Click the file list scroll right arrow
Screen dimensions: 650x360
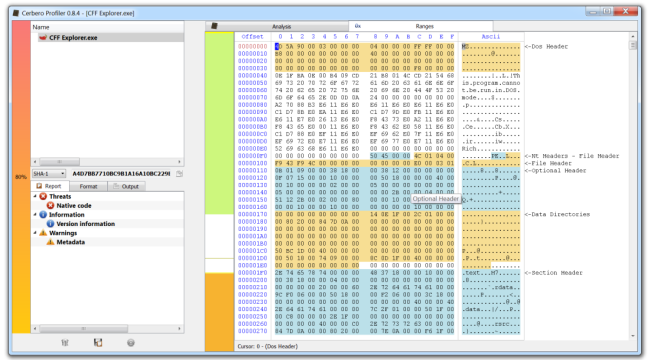pos(179,162)
